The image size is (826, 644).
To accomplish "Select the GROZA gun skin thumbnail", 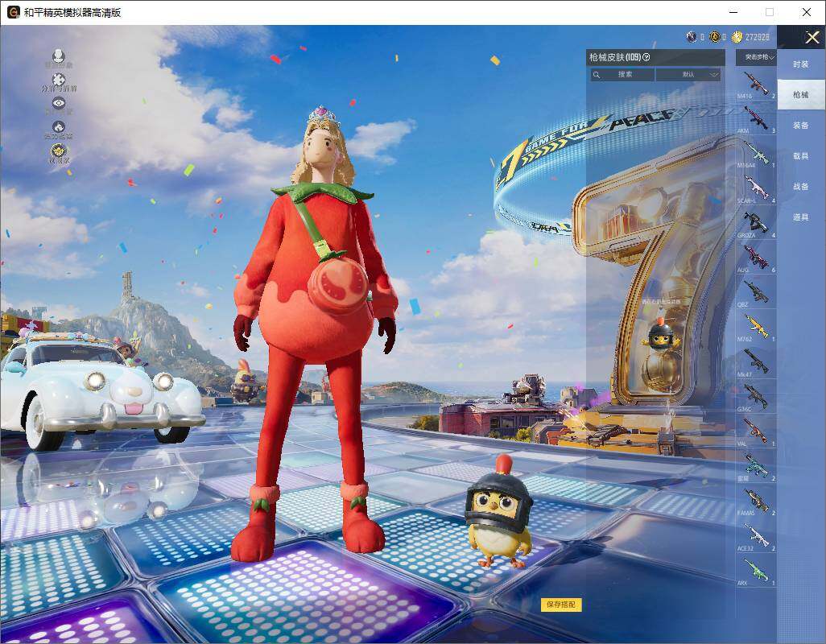I will coord(756,222).
